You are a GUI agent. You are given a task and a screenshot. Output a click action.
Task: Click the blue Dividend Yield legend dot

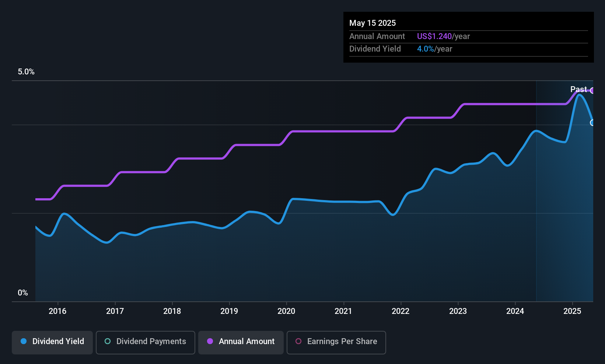pyautogui.click(x=24, y=341)
